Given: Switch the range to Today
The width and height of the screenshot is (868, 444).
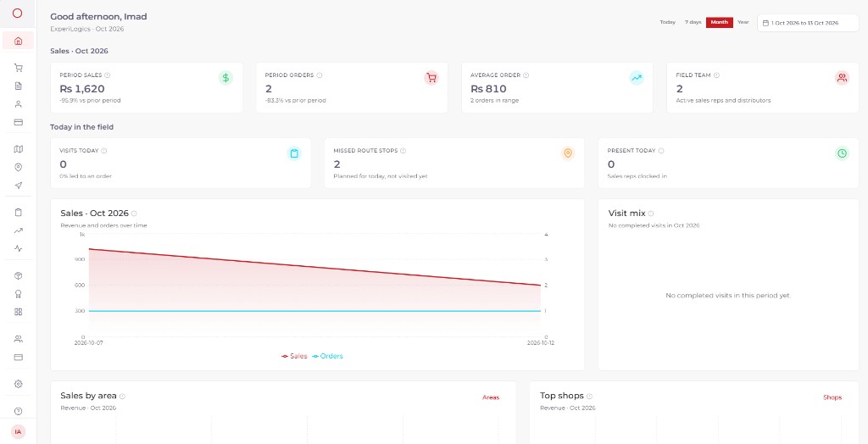Looking at the screenshot, I should [667, 23].
